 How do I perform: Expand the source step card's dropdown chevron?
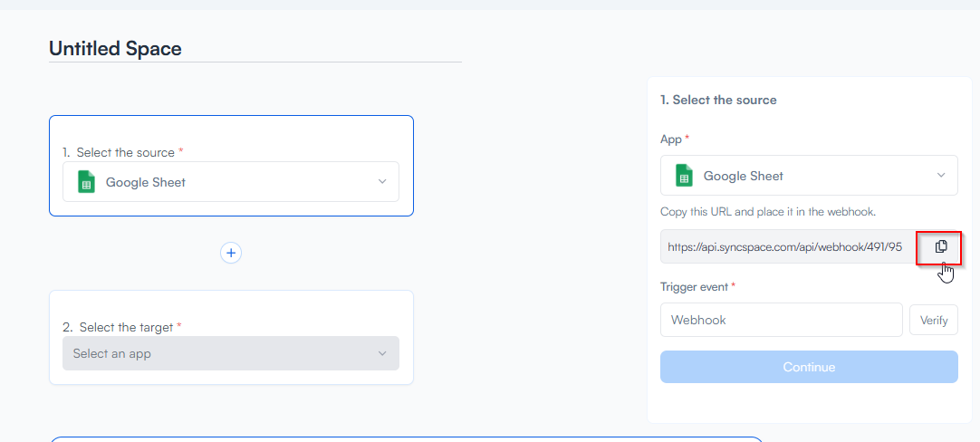click(x=382, y=182)
